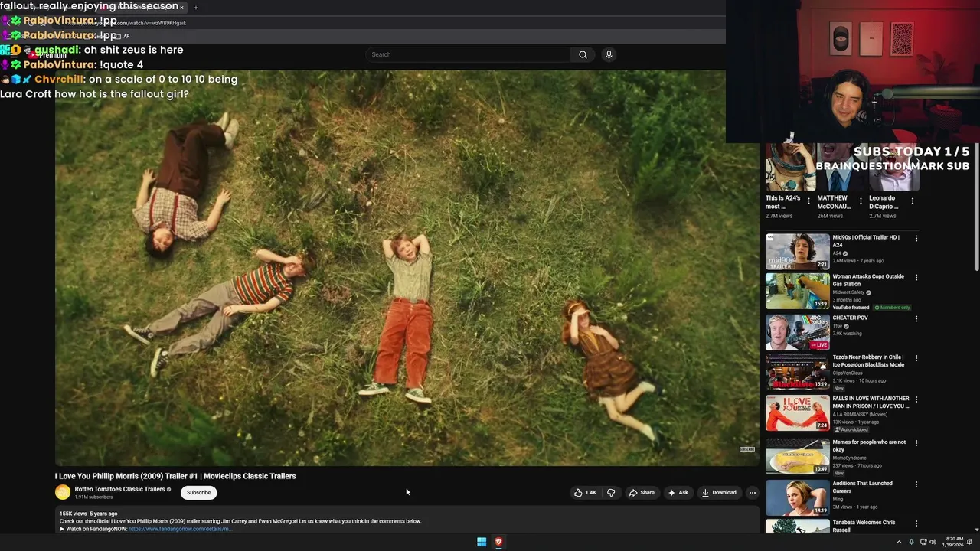Open options menu for Woman Attacks Cops video
This screenshot has height=551, width=980.
point(916,278)
